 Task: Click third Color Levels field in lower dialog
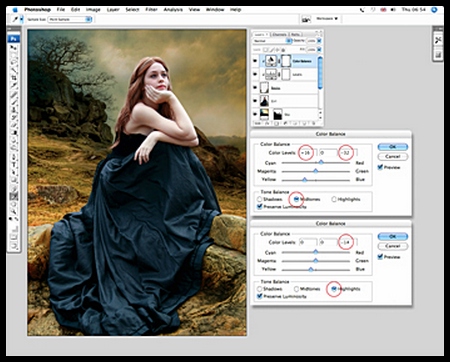tap(348, 242)
